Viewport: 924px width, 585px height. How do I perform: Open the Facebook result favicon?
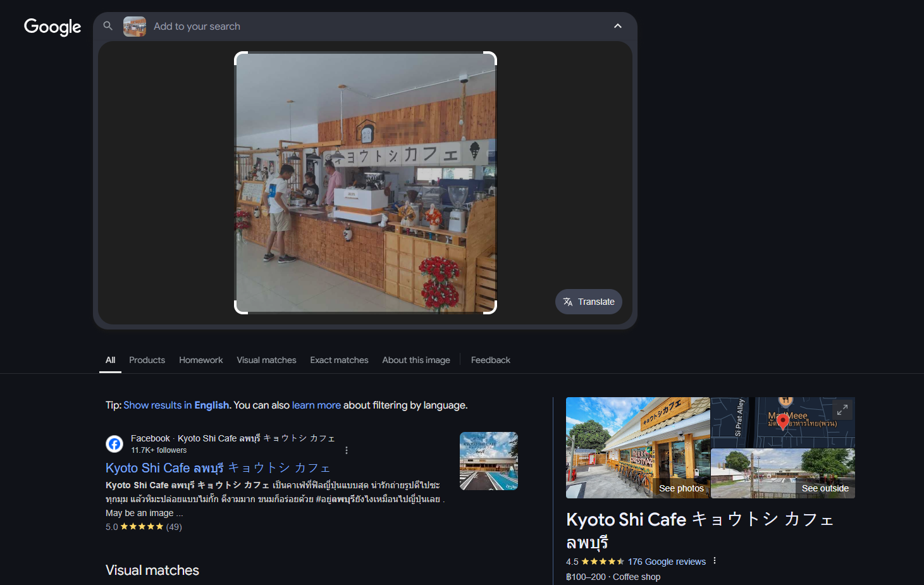[114, 444]
